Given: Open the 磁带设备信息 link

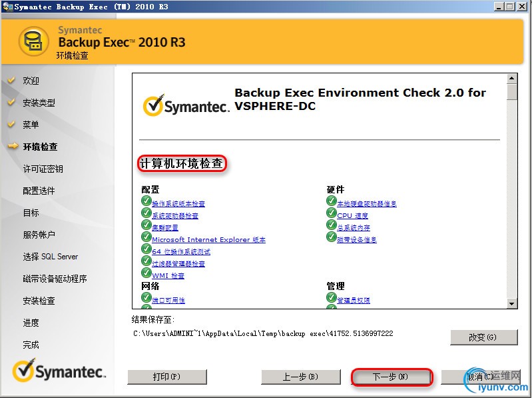Looking at the screenshot, I should (x=357, y=240).
